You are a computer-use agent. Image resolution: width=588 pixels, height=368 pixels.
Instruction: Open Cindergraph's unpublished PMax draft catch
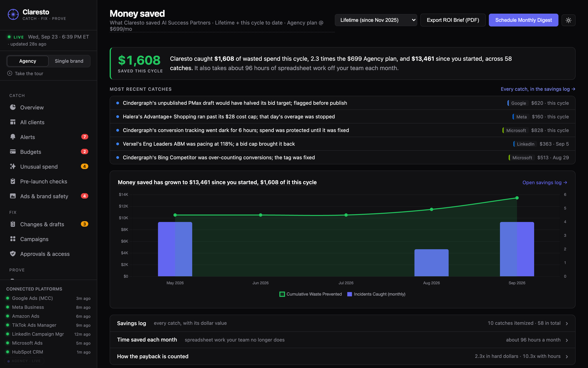(342, 103)
